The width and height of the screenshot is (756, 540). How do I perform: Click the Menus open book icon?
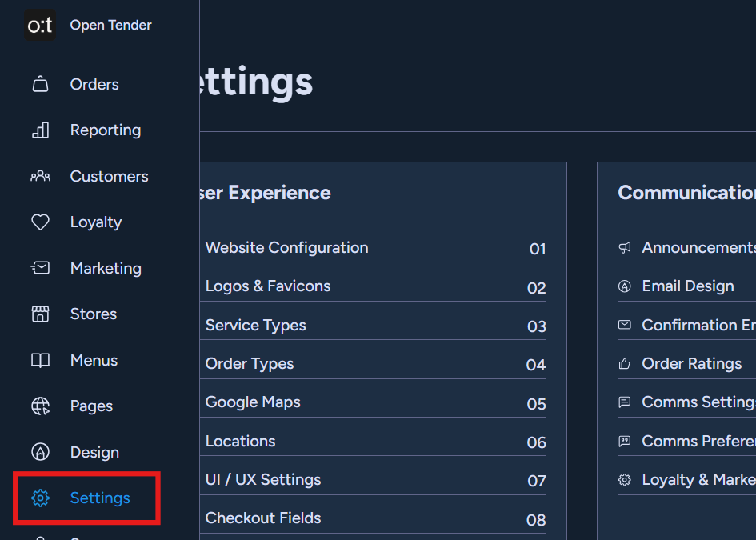coord(40,360)
